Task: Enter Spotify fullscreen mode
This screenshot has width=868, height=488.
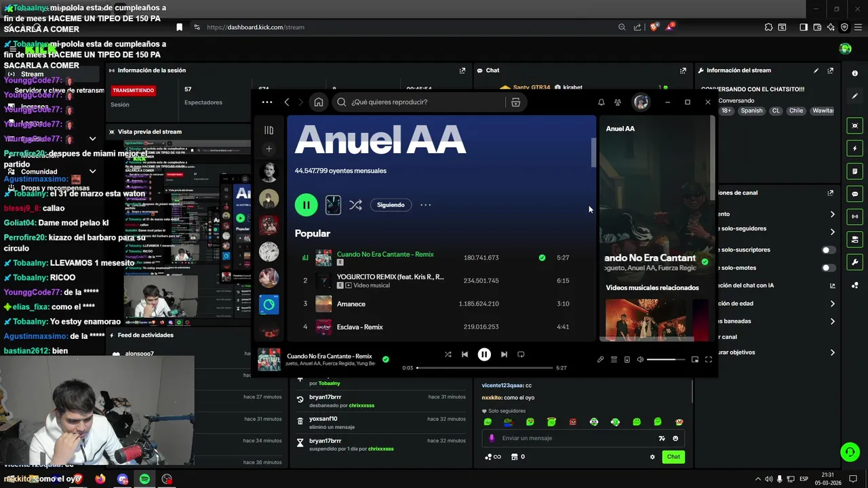Action: pyautogui.click(x=709, y=359)
